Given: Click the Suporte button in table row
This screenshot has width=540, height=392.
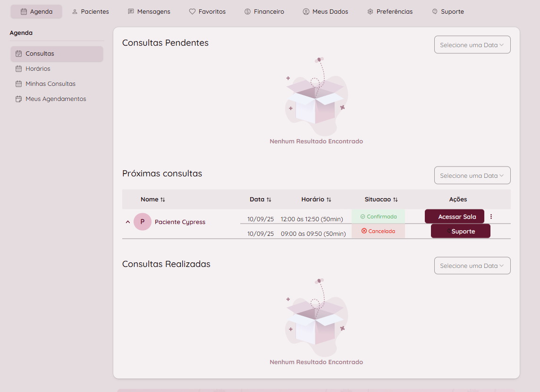Looking at the screenshot, I should click(x=461, y=231).
